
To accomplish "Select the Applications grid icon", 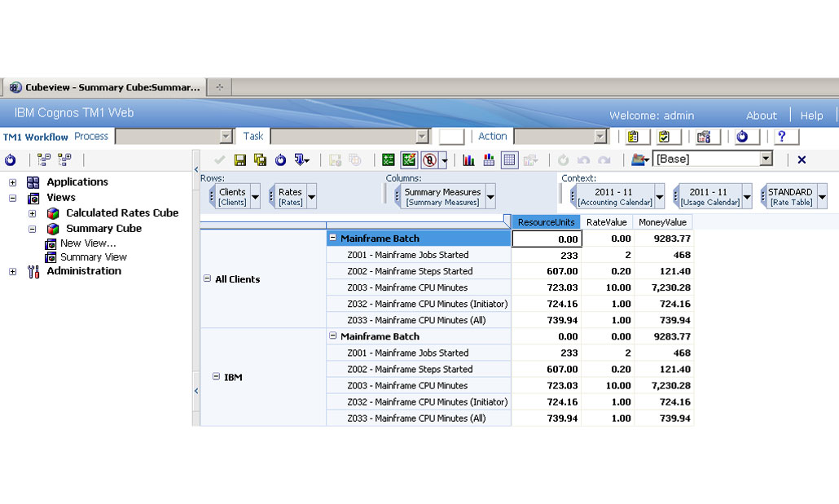I will (33, 182).
